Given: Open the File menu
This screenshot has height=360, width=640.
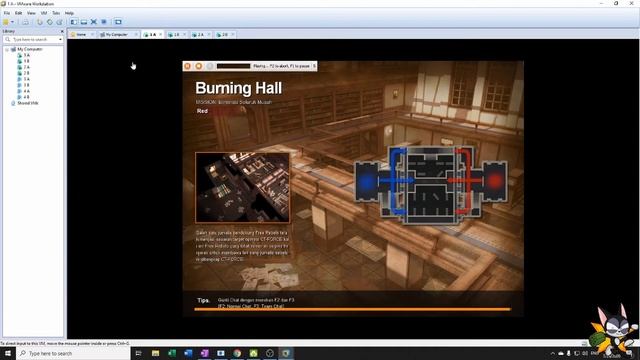Looking at the screenshot, I should tap(7, 13).
